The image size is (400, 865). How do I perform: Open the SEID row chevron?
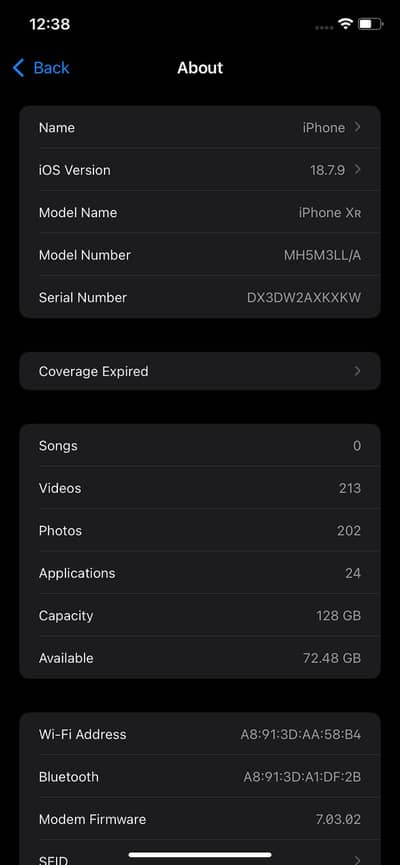click(358, 859)
